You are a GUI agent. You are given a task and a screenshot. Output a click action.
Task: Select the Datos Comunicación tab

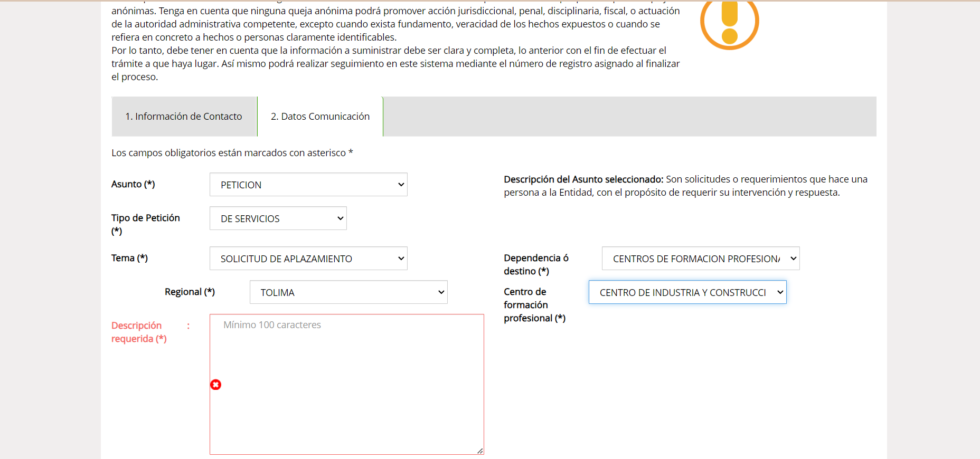click(x=320, y=117)
